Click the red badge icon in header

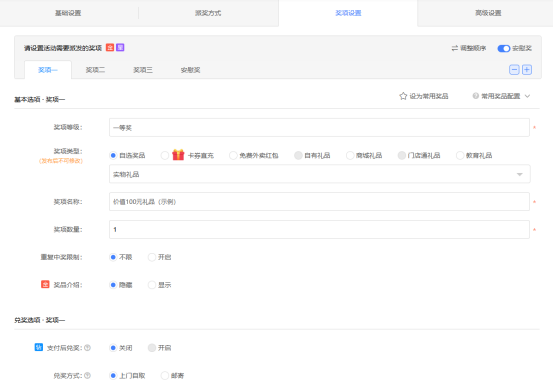(110, 48)
